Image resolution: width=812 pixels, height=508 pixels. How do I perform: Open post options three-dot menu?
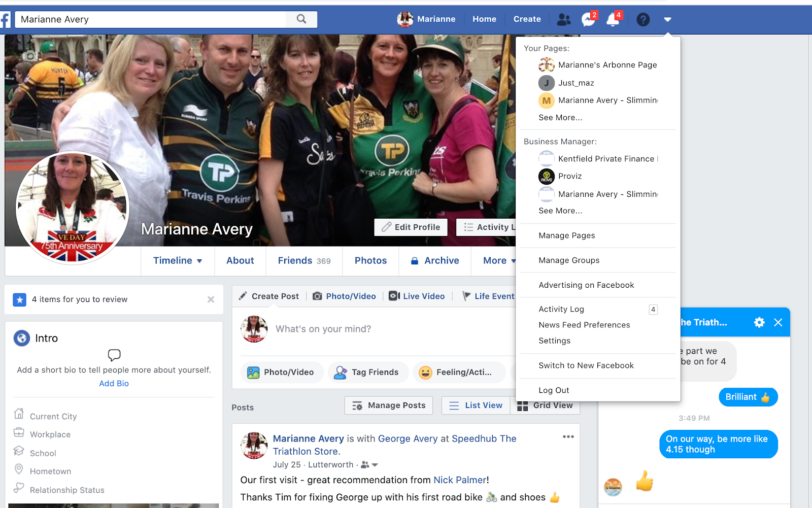[568, 436]
